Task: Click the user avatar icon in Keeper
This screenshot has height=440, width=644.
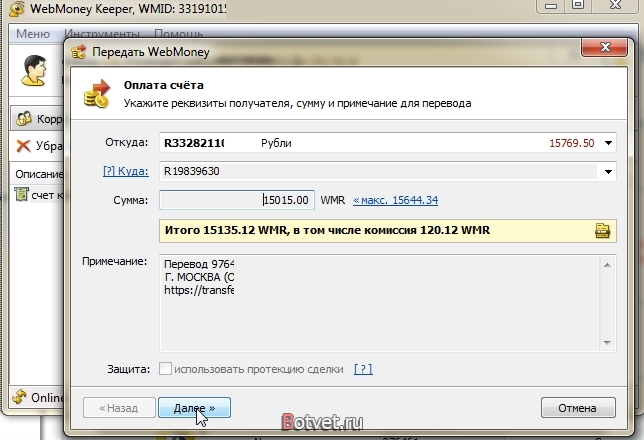Action: coord(34,70)
